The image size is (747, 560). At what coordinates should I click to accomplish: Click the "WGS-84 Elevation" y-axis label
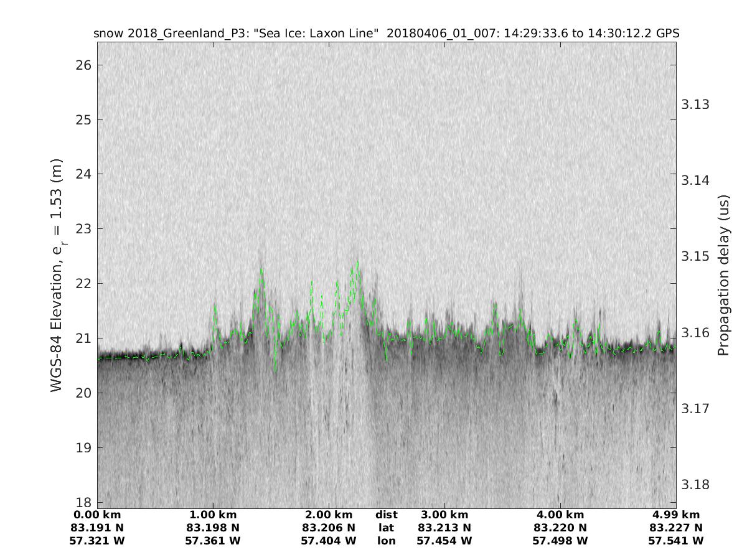click(57, 275)
